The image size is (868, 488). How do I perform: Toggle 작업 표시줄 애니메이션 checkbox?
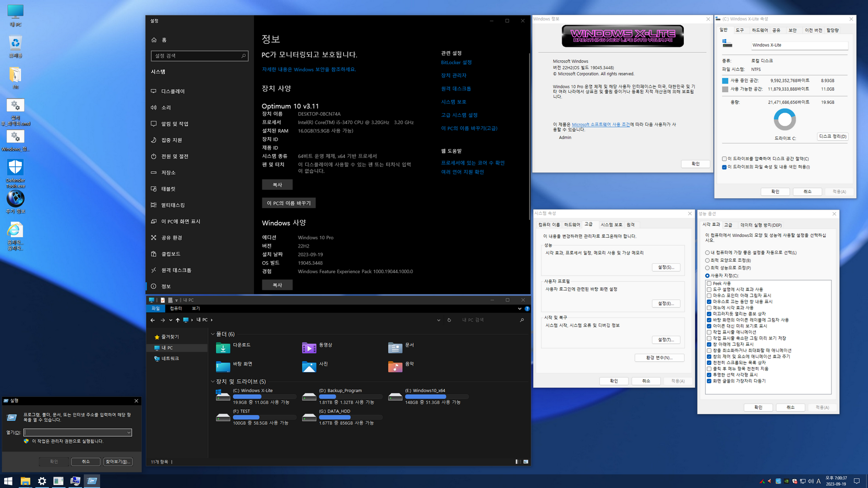(709, 332)
